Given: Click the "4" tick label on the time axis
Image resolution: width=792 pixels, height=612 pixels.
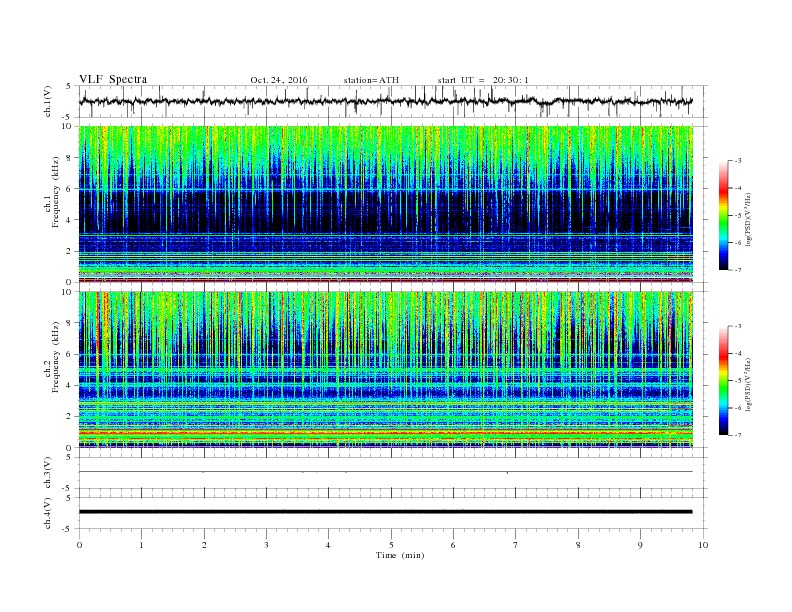Looking at the screenshot, I should click(x=328, y=545).
